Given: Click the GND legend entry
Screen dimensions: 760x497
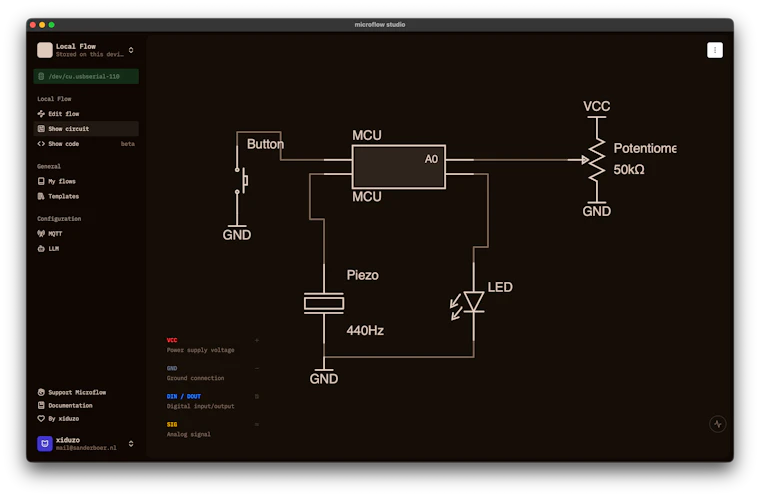Looking at the screenshot, I should [x=213, y=373].
